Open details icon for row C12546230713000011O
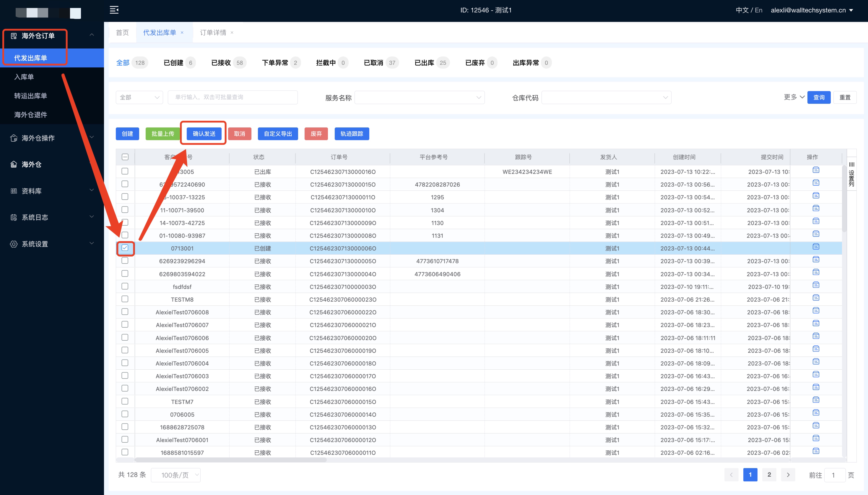Image resolution: width=868 pixels, height=495 pixels. point(816,195)
